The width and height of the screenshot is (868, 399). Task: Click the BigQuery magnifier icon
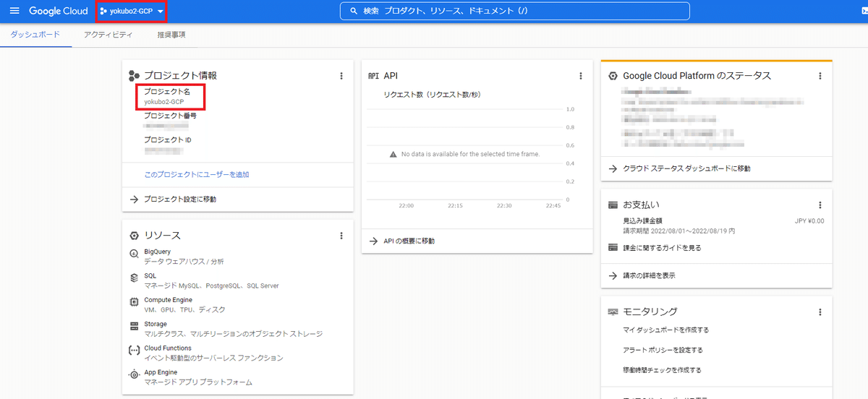click(x=134, y=254)
